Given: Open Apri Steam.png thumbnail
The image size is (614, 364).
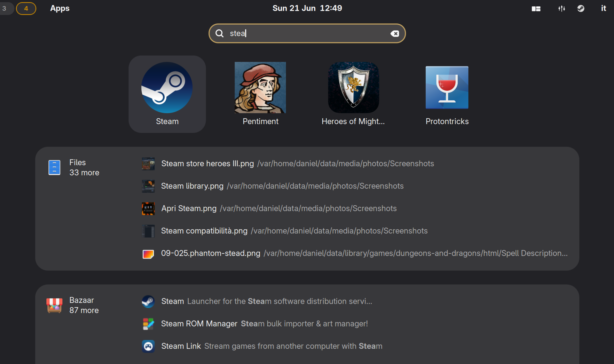Looking at the screenshot, I should (x=148, y=208).
